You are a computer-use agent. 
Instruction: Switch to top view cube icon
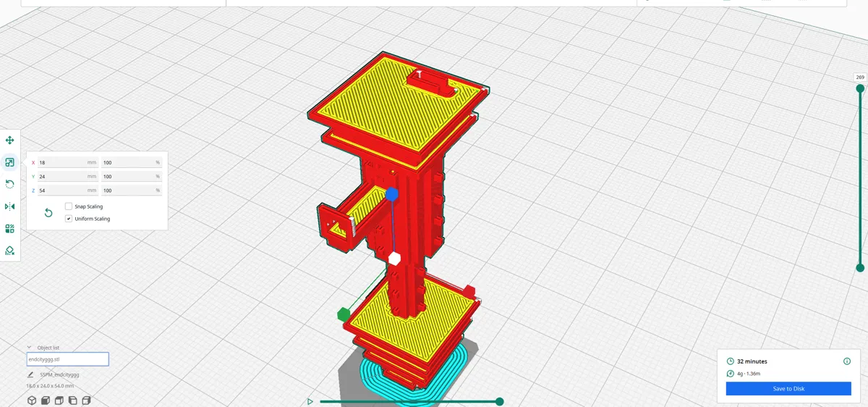click(59, 400)
